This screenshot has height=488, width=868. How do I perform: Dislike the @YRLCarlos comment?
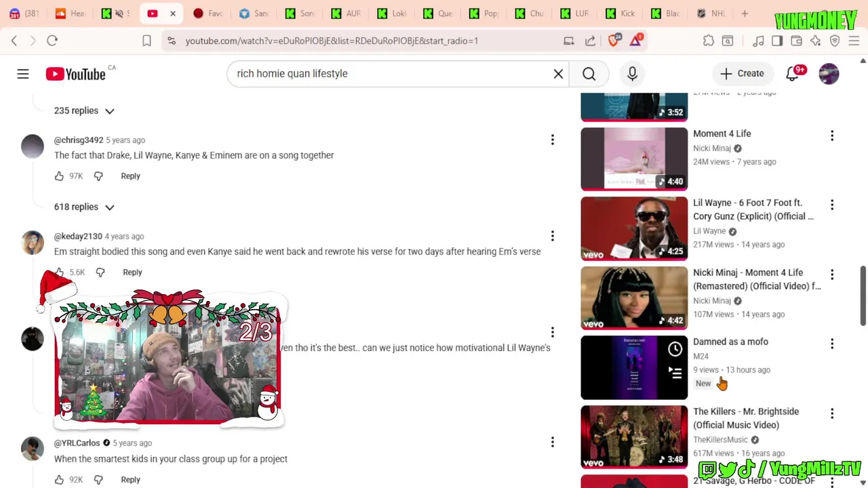[x=98, y=480]
